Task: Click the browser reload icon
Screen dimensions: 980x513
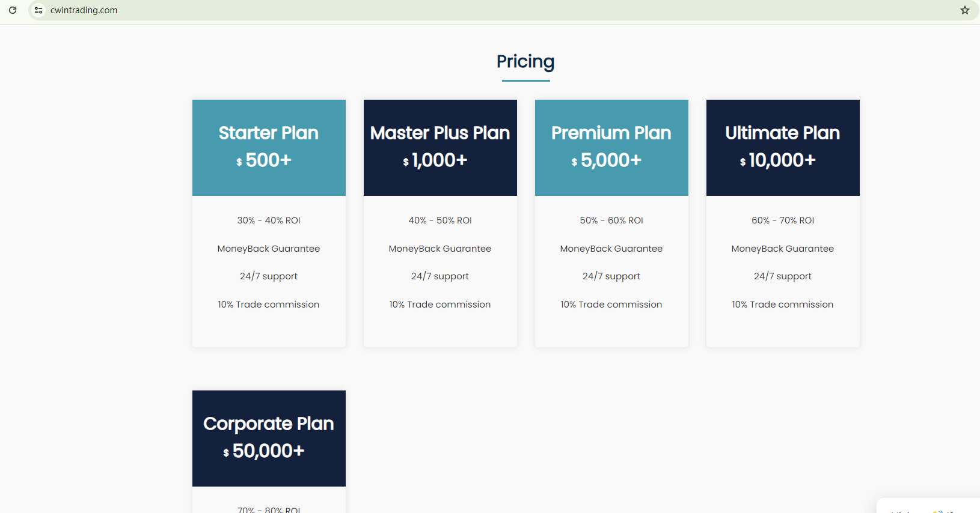Action: tap(13, 10)
